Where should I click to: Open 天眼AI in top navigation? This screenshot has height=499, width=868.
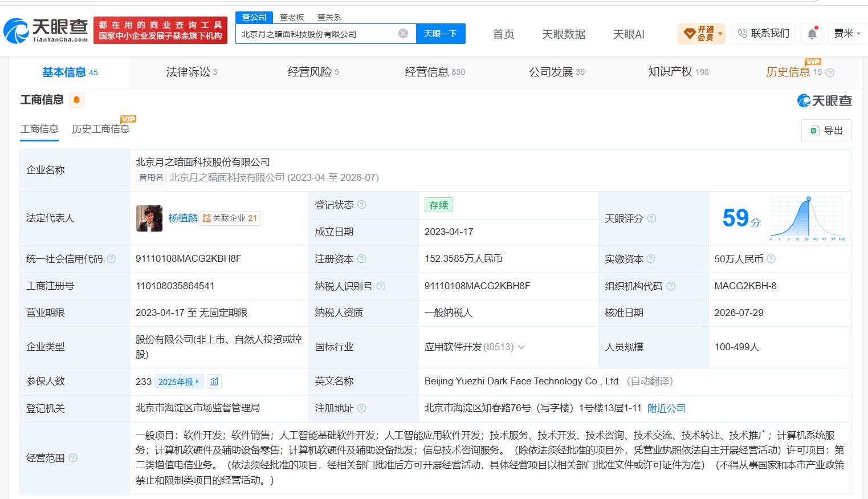click(x=629, y=34)
